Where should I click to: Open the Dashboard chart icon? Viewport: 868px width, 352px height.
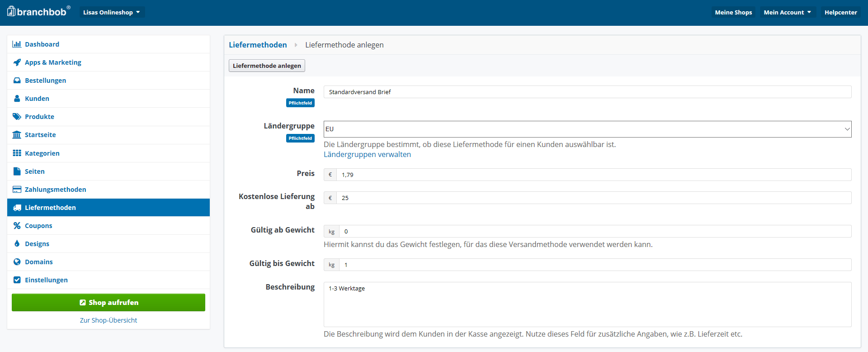coord(17,44)
